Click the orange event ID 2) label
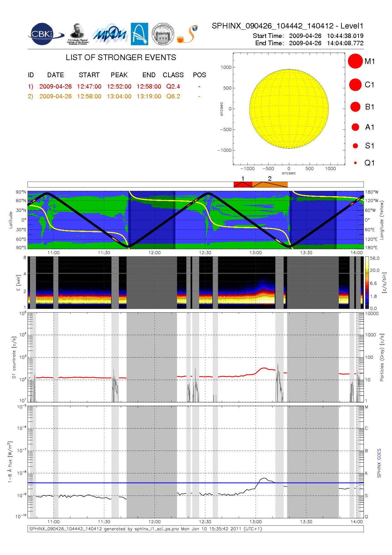Screen dimensions: 392x555 click(30, 96)
